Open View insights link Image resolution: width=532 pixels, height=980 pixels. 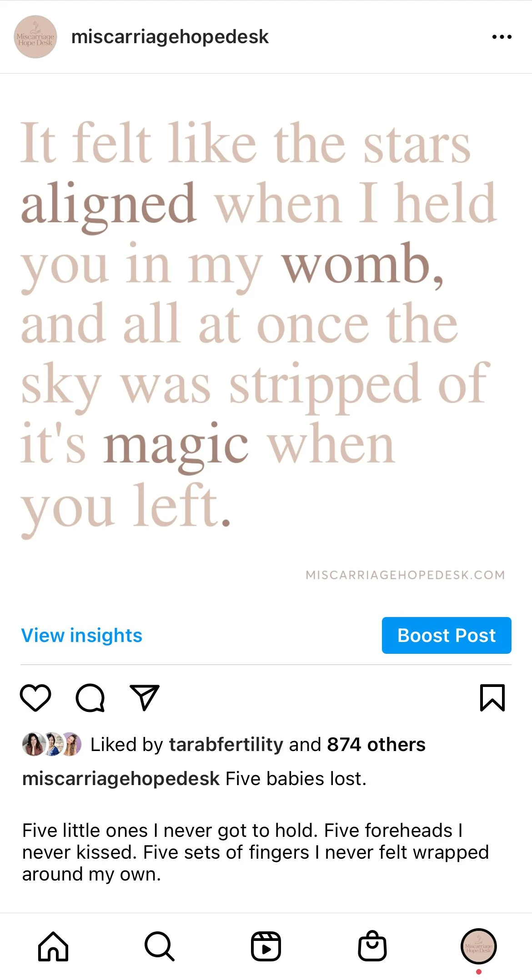[x=82, y=635]
